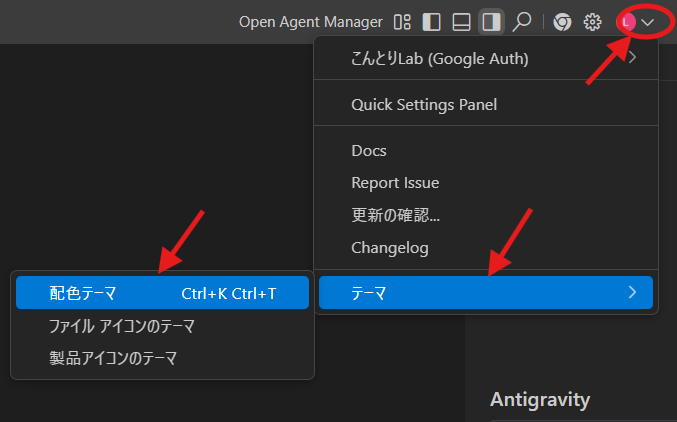Open the Changelog entry

click(390, 247)
